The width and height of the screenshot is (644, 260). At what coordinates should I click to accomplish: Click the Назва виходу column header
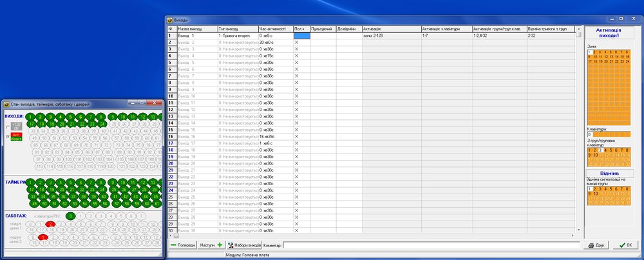[197, 29]
